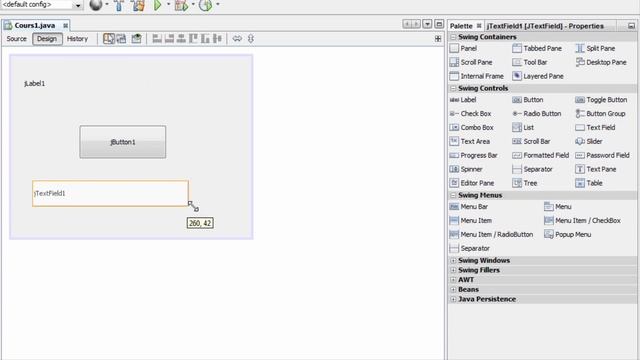Select Tool Bar palette item

(x=530, y=62)
